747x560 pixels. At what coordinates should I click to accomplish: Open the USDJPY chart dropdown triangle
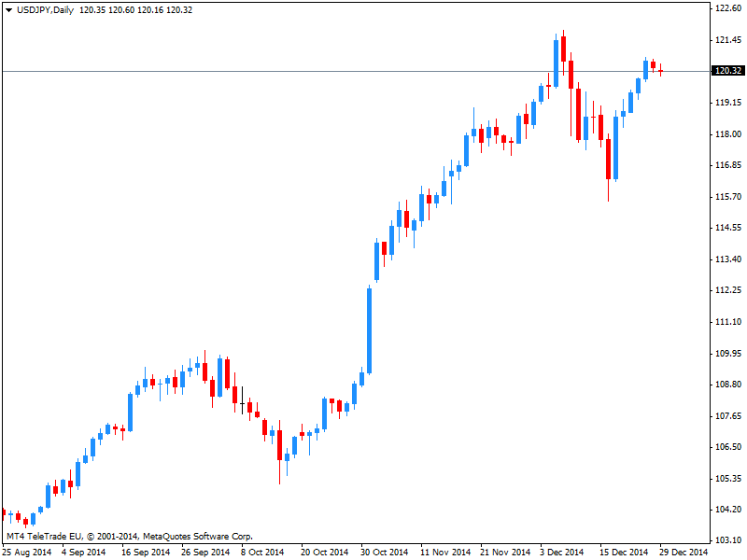tap(8, 10)
